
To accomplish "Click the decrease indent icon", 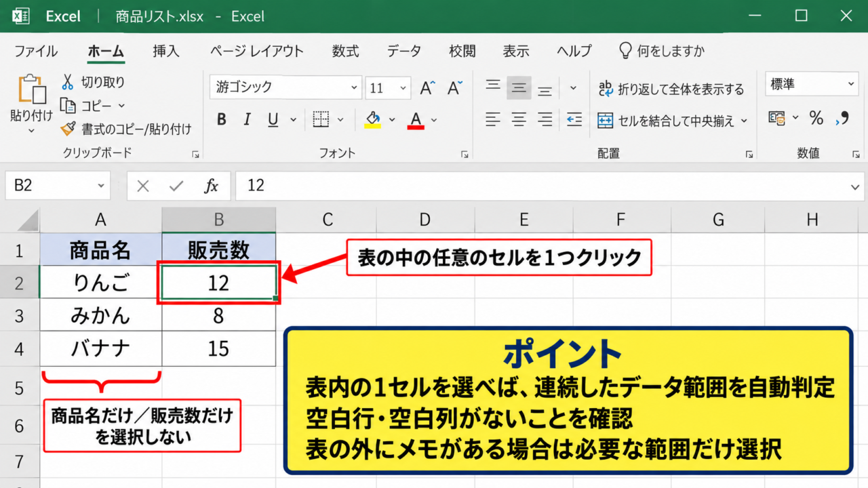I will pos(574,120).
